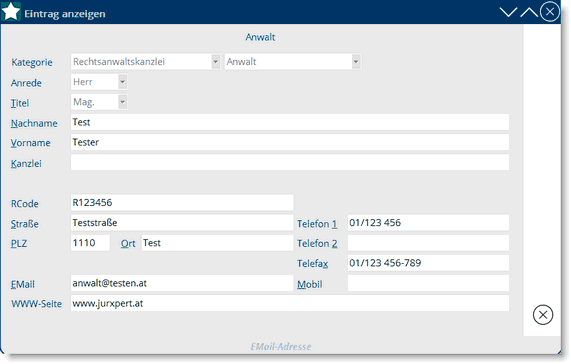Click the Vorname label
Viewport: 571px width, 364px height.
31,143
